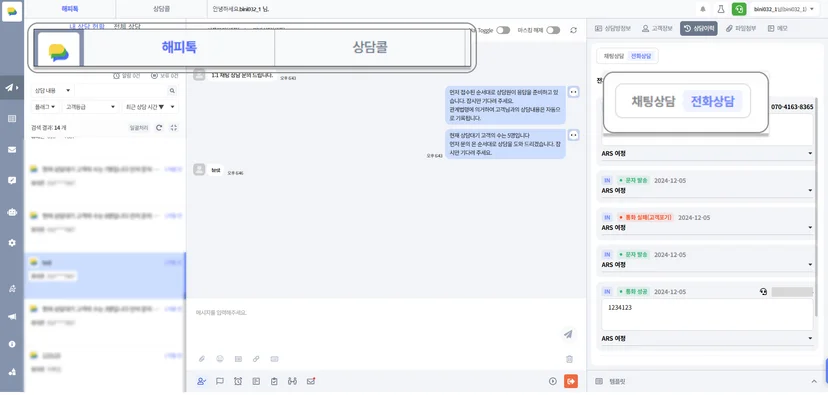This screenshot has width=828, height=395.
Task: Open the 메모 tab
Action: click(x=777, y=29)
